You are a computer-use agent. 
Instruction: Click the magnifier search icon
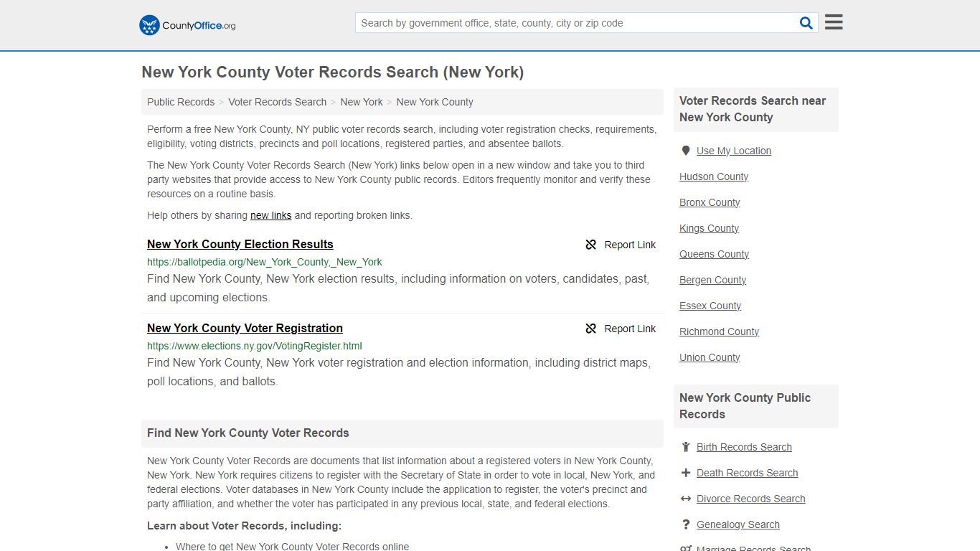click(x=806, y=23)
